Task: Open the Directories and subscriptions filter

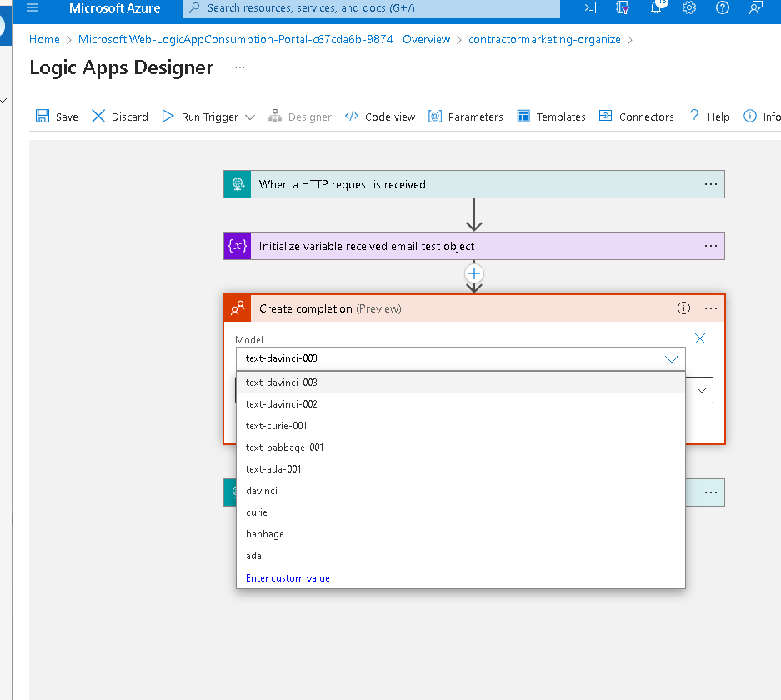Action: click(x=623, y=7)
